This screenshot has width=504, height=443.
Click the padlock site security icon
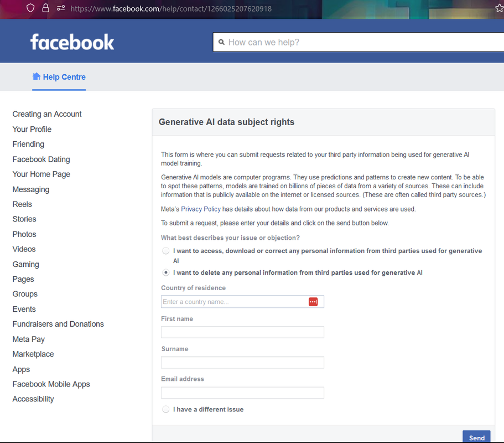tap(46, 8)
